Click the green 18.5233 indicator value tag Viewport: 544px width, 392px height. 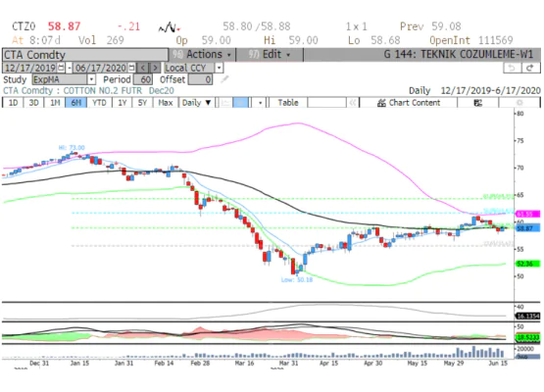[527, 337]
